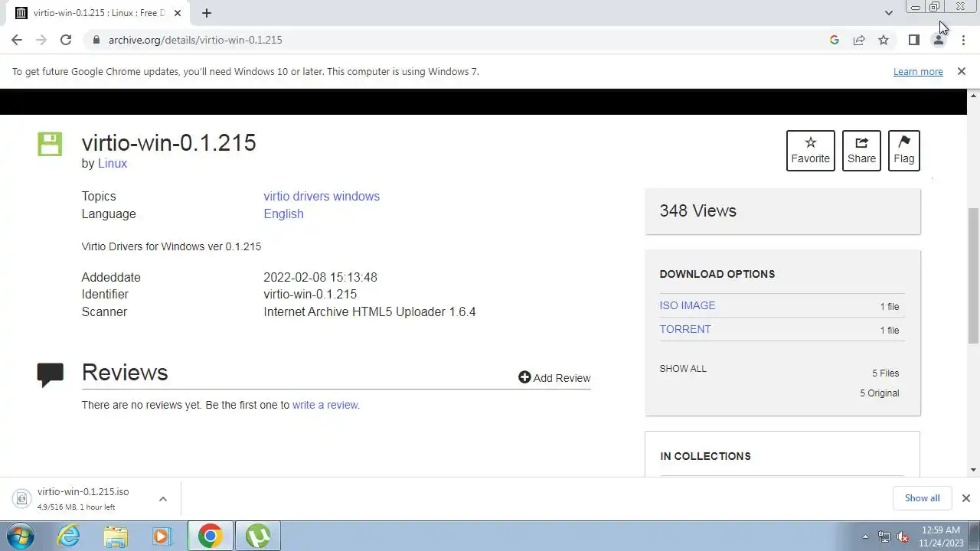Open the Windows Start menu
Screen dimensions: 980x551
tap(21, 536)
